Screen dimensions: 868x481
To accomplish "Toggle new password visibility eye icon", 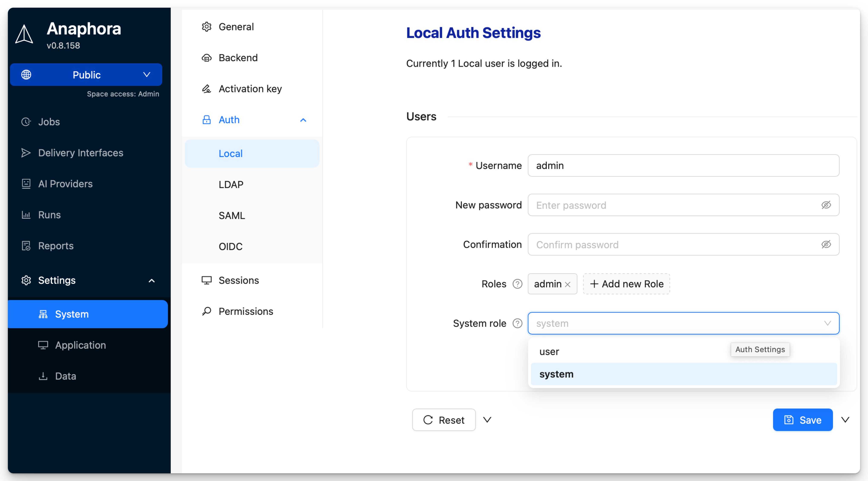I will [826, 205].
